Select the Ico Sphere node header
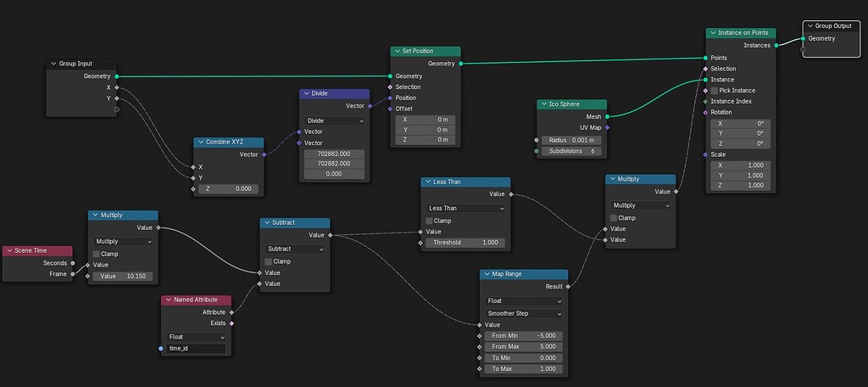868x387 pixels. pos(571,104)
